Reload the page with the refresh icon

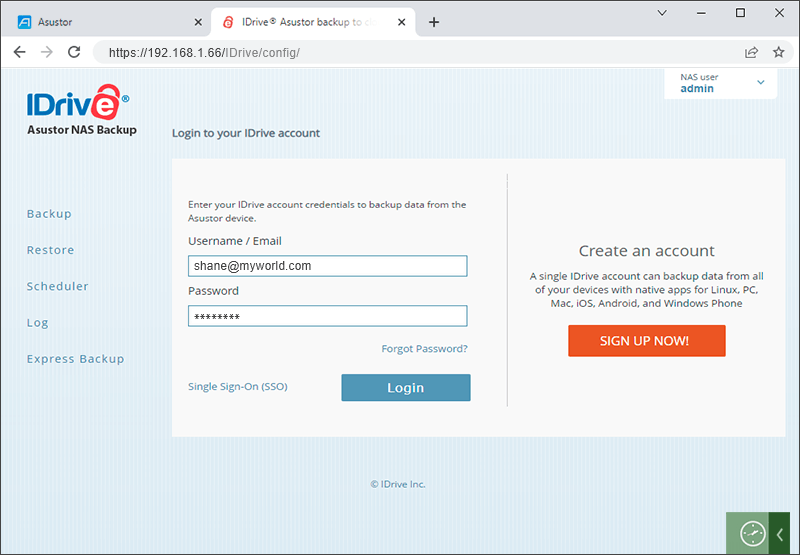coord(74,52)
